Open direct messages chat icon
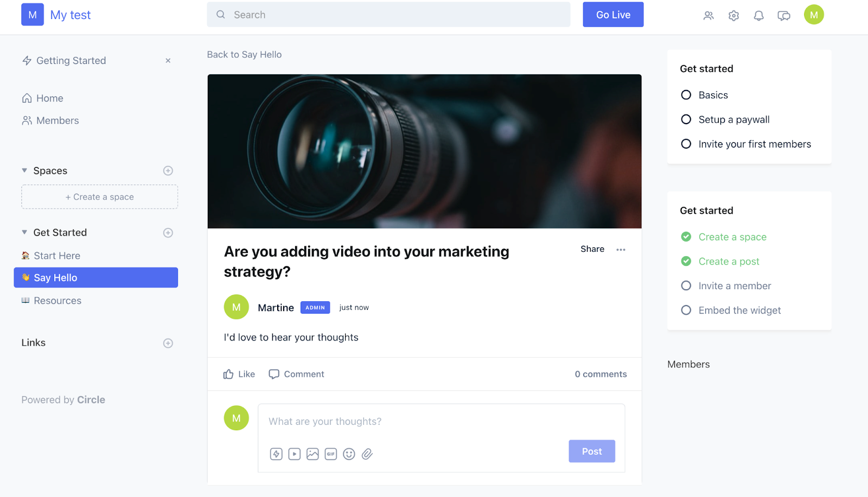Image resolution: width=868 pixels, height=497 pixels. (783, 15)
